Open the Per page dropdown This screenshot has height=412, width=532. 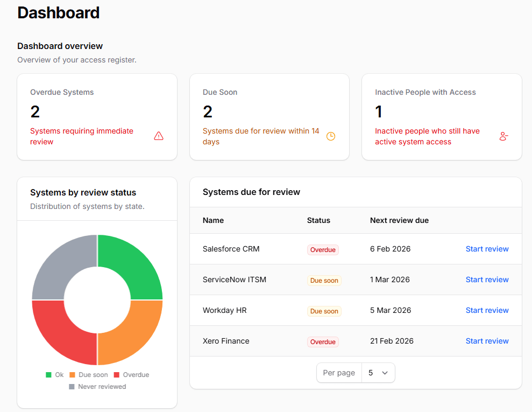pyautogui.click(x=378, y=372)
